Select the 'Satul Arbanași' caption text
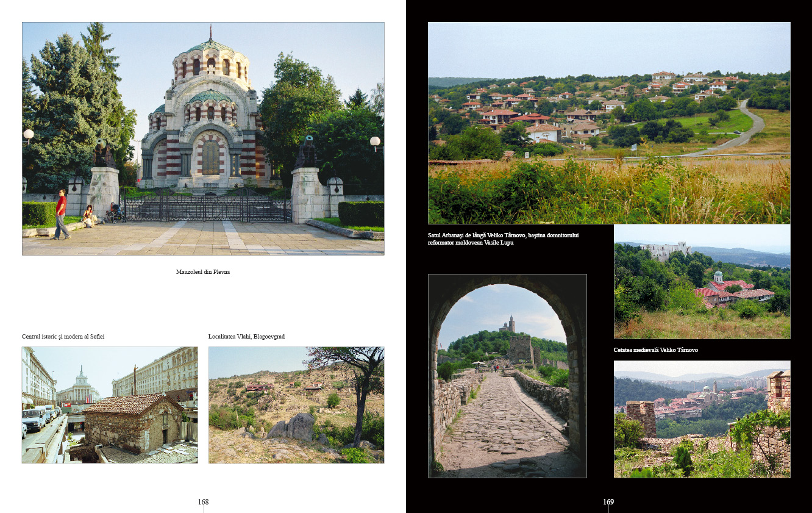This screenshot has height=513, width=812. (x=503, y=239)
